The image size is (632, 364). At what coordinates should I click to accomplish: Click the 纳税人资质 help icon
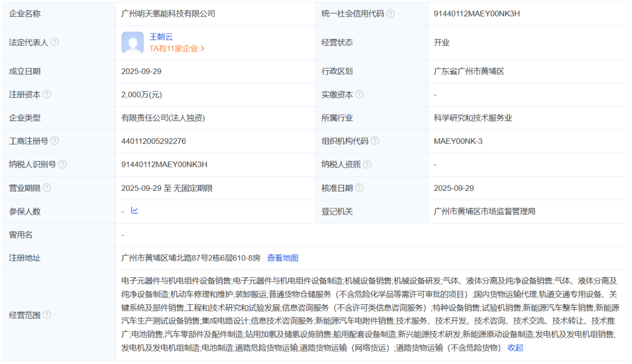[x=367, y=164]
